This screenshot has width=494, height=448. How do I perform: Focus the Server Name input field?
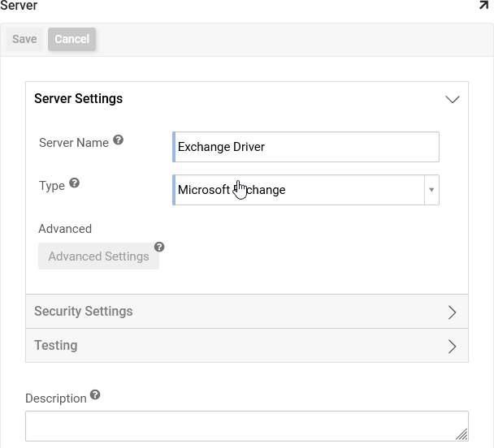tap(306, 147)
